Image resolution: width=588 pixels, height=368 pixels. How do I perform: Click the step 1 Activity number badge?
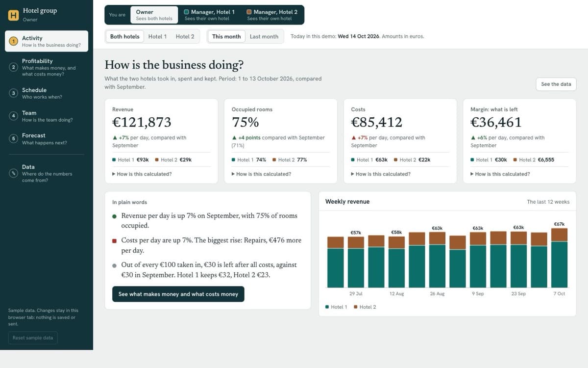coord(14,41)
